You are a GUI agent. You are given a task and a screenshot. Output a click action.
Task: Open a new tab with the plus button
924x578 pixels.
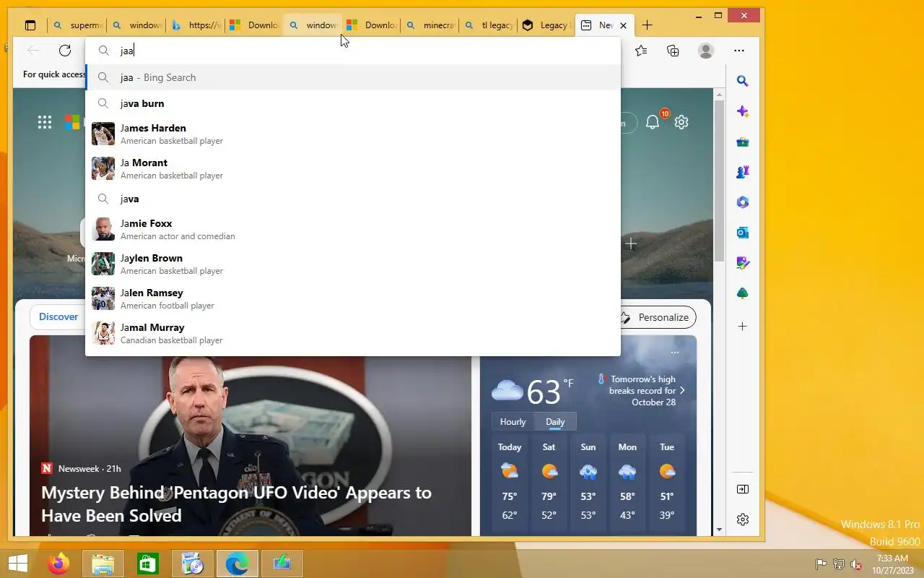[x=647, y=25]
